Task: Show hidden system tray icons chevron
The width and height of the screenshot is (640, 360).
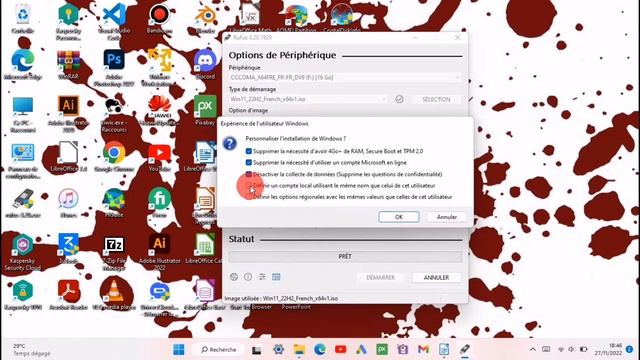Action: 533,349
